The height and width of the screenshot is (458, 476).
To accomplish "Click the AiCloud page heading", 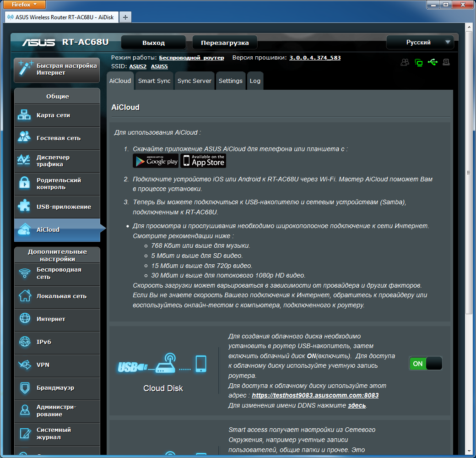I will (125, 107).
